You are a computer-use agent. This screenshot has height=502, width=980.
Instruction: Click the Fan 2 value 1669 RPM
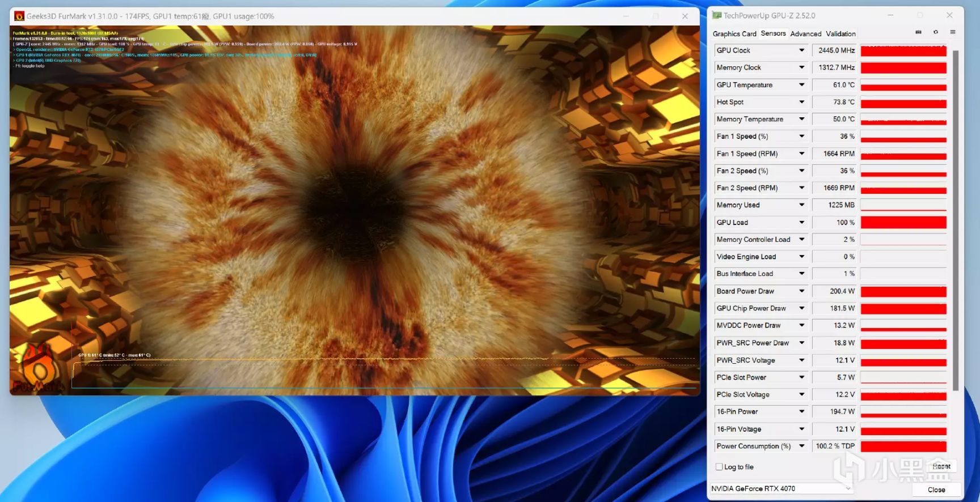click(834, 188)
